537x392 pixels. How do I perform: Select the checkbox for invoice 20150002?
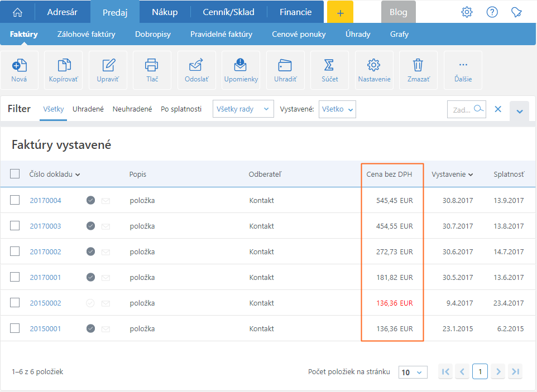coord(15,303)
